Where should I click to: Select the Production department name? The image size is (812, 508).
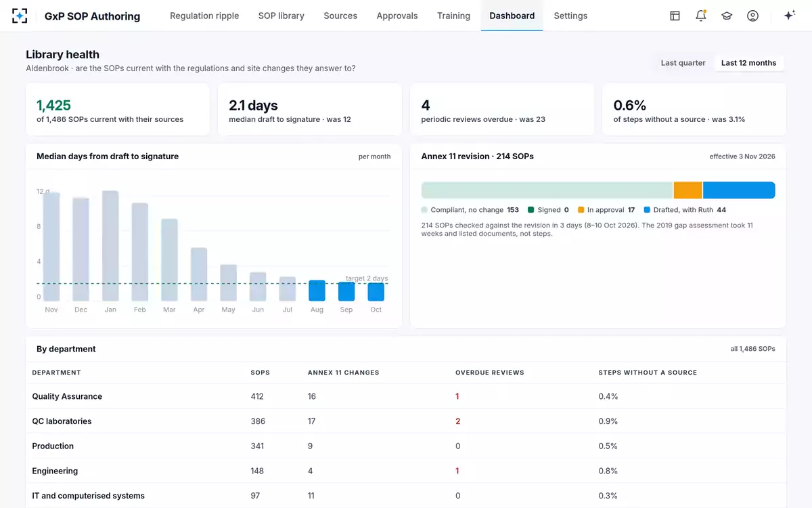pyautogui.click(x=53, y=446)
